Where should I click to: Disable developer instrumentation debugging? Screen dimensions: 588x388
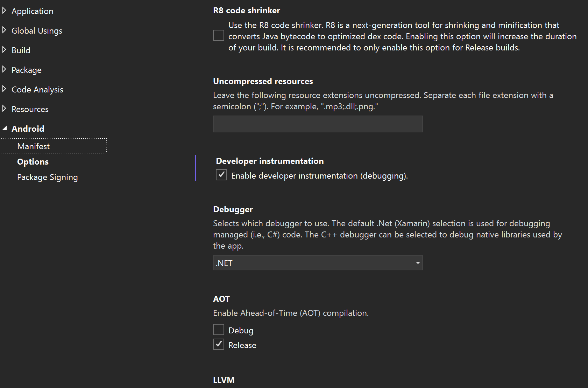coord(221,175)
